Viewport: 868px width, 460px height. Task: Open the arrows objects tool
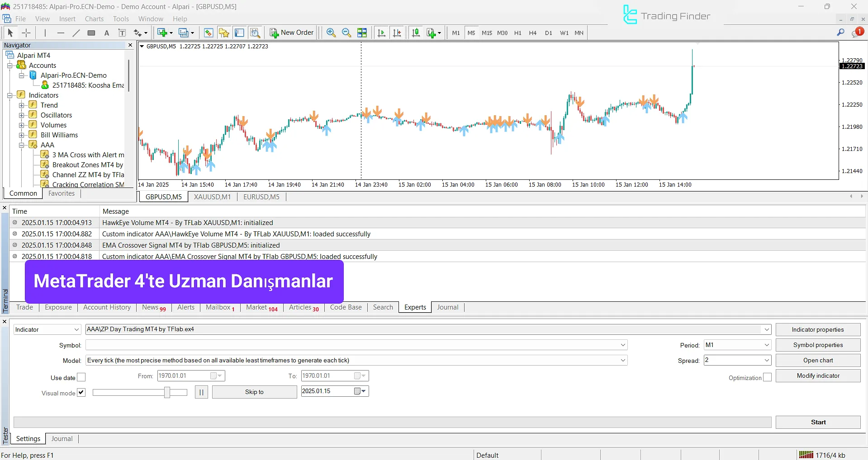coord(140,33)
